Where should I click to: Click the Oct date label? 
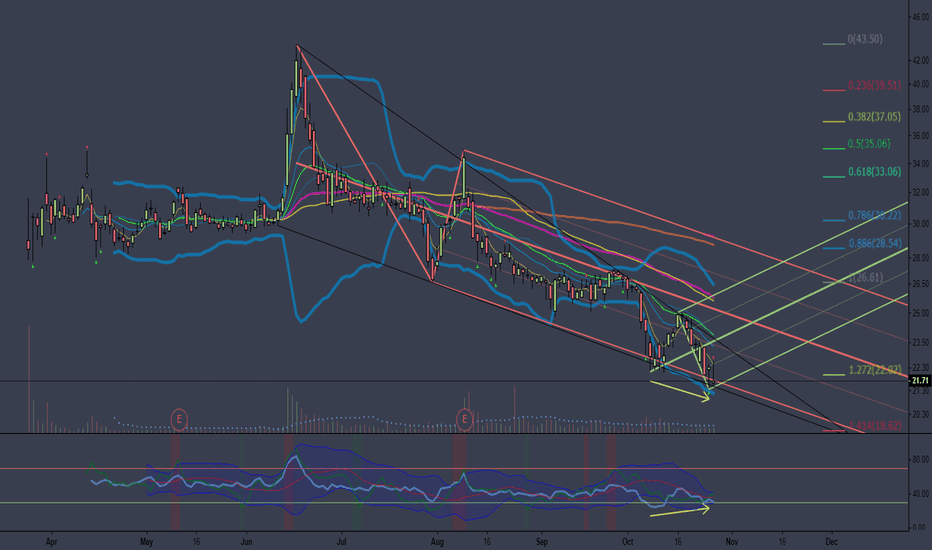click(x=628, y=542)
